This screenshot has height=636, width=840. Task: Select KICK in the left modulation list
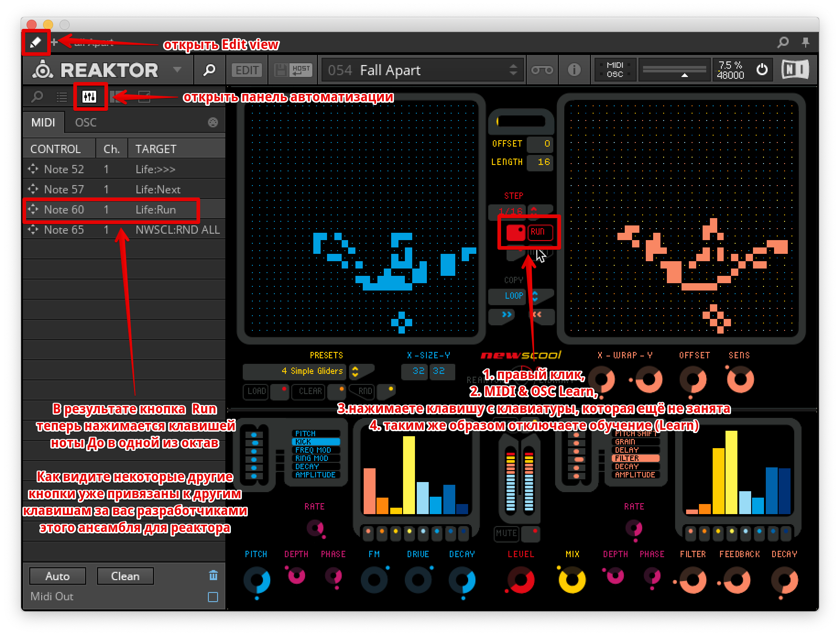click(x=316, y=442)
